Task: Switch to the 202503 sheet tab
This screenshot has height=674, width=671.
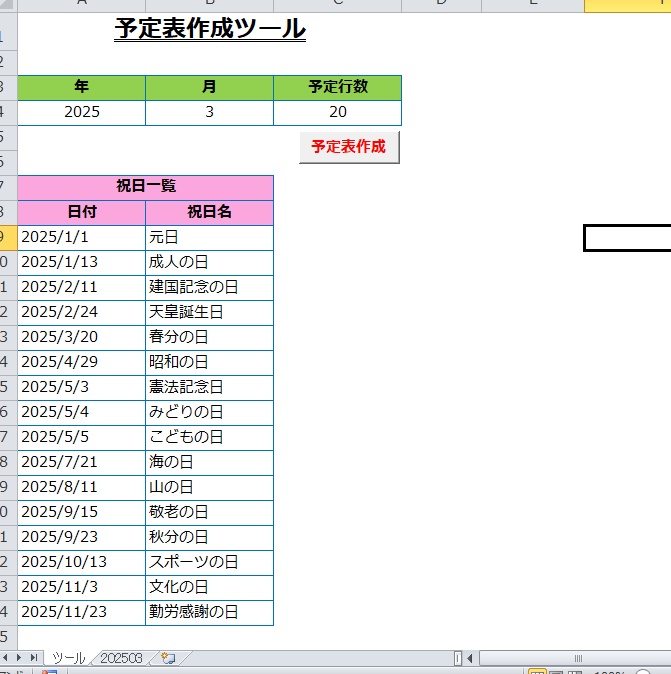Action: point(121,658)
